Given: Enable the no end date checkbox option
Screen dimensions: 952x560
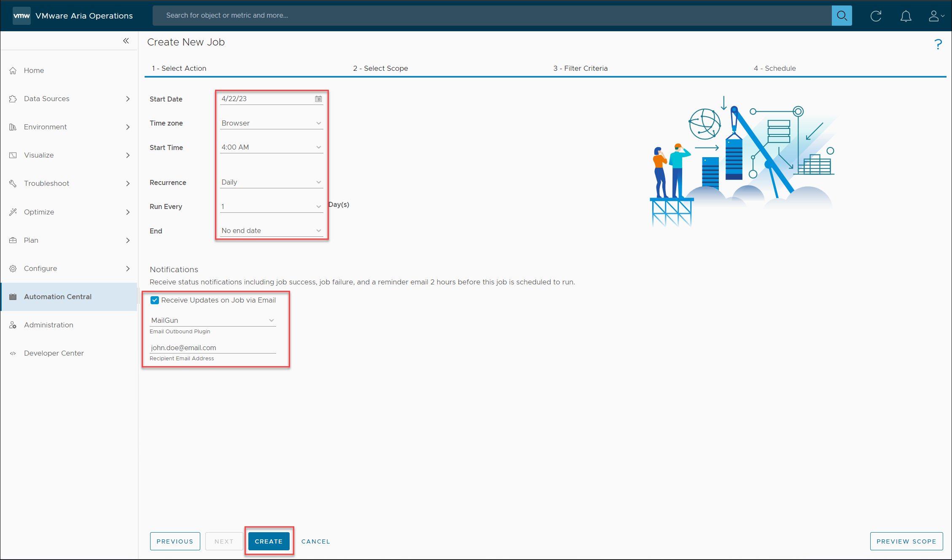Looking at the screenshot, I should [270, 230].
